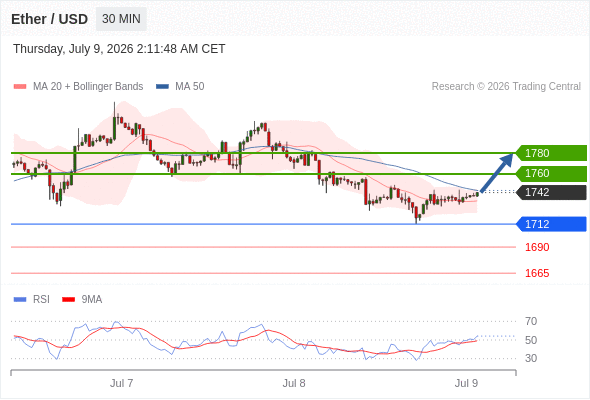Click the chart timestamp text
590x400 pixels.
(x=119, y=49)
